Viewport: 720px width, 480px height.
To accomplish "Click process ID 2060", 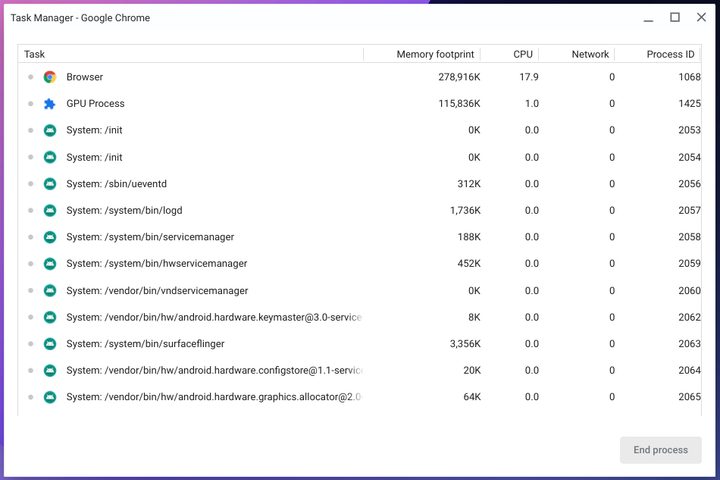I will pos(690,290).
